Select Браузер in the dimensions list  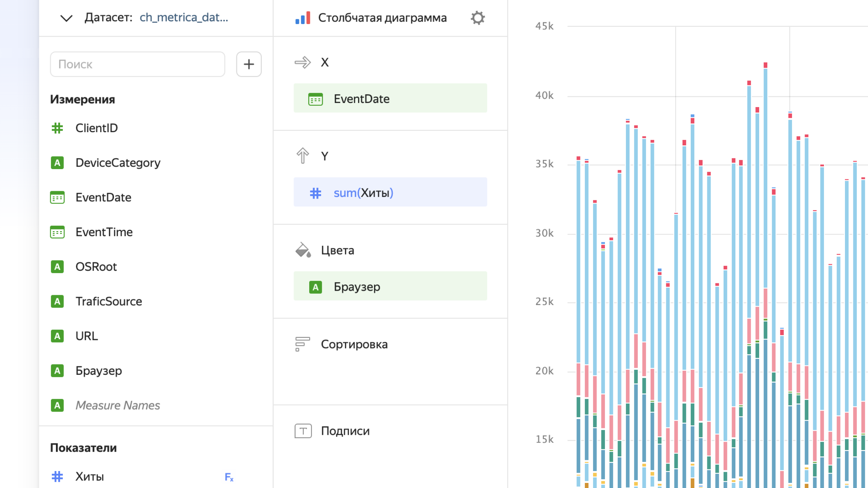click(98, 371)
